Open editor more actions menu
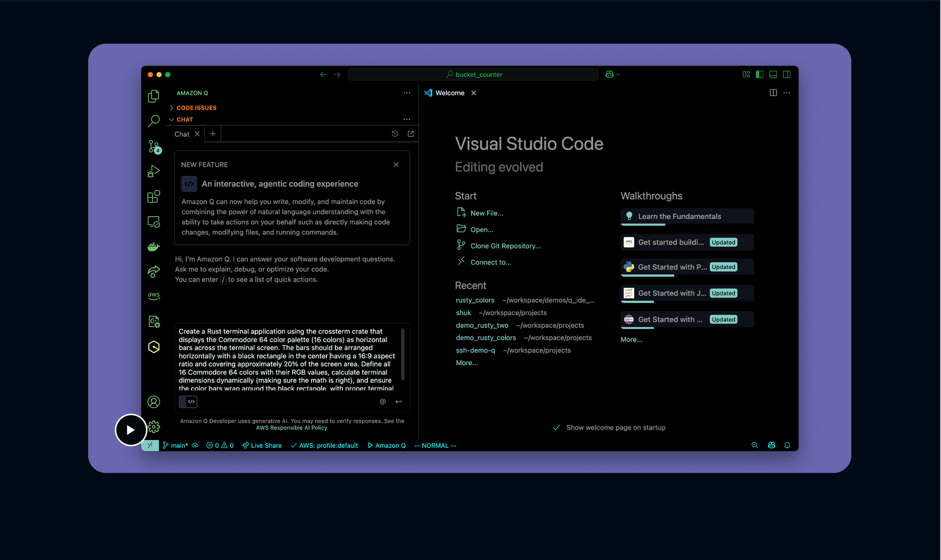The height and width of the screenshot is (560, 941). pos(787,93)
